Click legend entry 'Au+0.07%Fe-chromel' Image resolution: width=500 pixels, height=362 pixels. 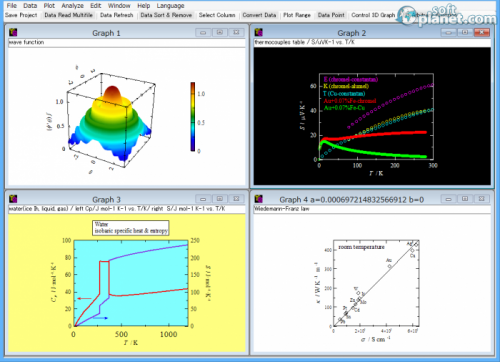tap(350, 101)
